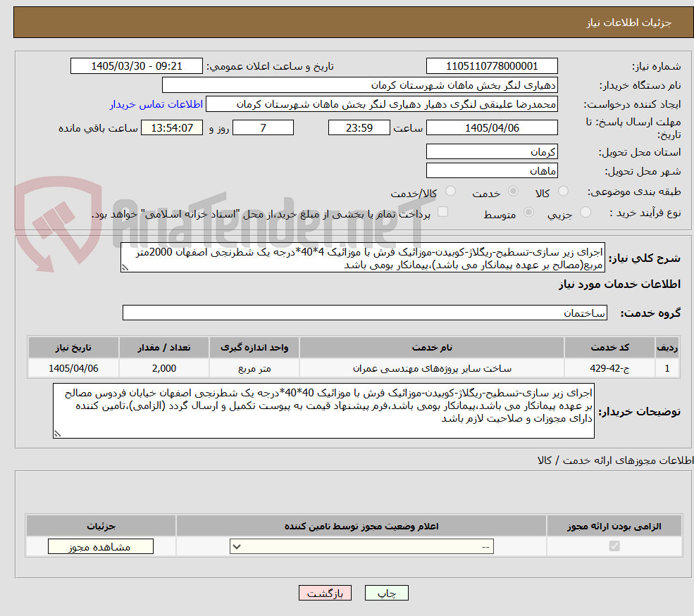Screen dimensions: 694x616
Task: Click the delivery city field ماهان
Action: pos(492,170)
